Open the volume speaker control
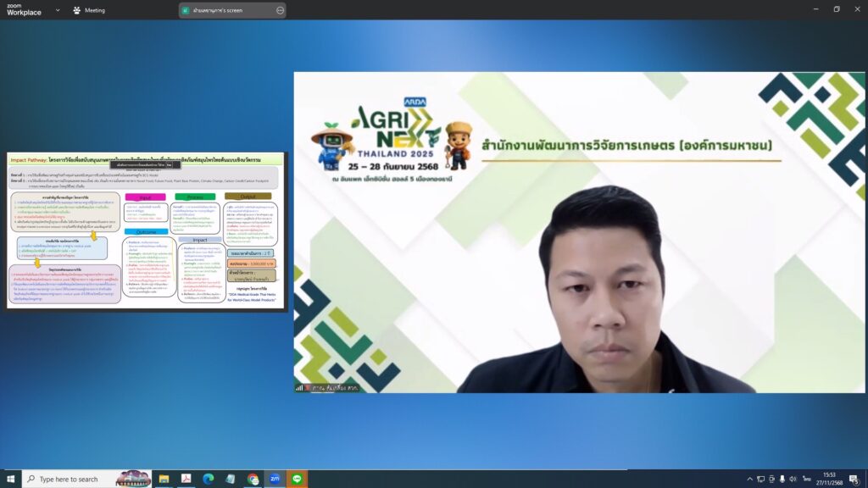 tap(793, 480)
